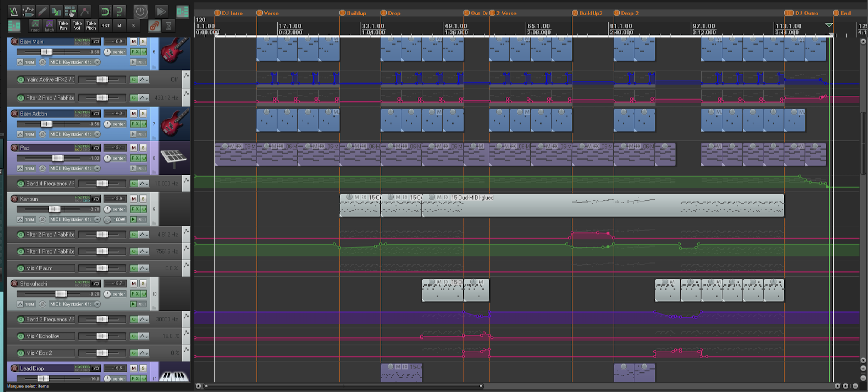Open automation mode menu for Mix / EchoBoy
Viewport: 868px width, 392px height.
click(x=144, y=336)
